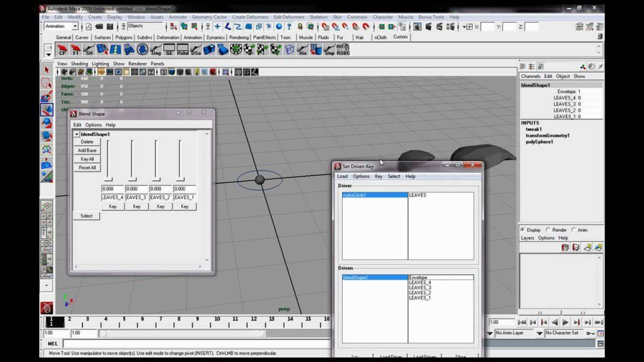Activate the Rotate tool in toolbox
Screen dimensions: 644x362
click(x=47, y=123)
